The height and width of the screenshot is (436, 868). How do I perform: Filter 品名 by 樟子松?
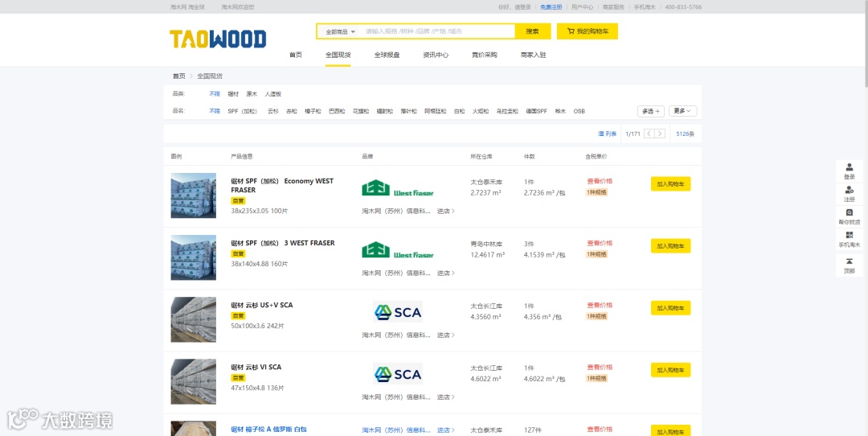[313, 111]
